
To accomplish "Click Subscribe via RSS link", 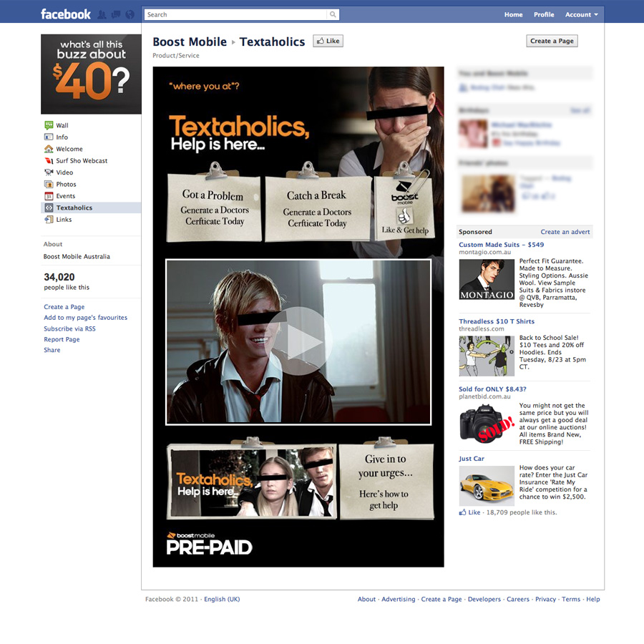I will [69, 328].
